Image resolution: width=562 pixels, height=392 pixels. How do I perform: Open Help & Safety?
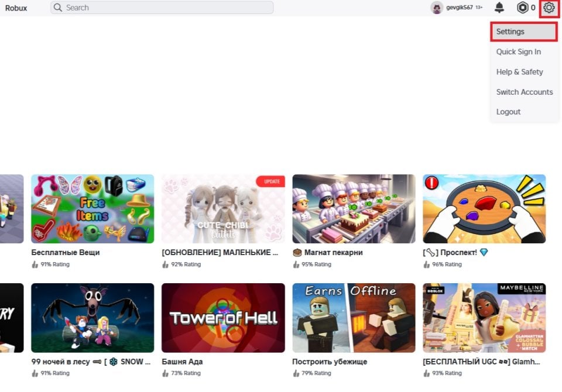[x=520, y=71]
